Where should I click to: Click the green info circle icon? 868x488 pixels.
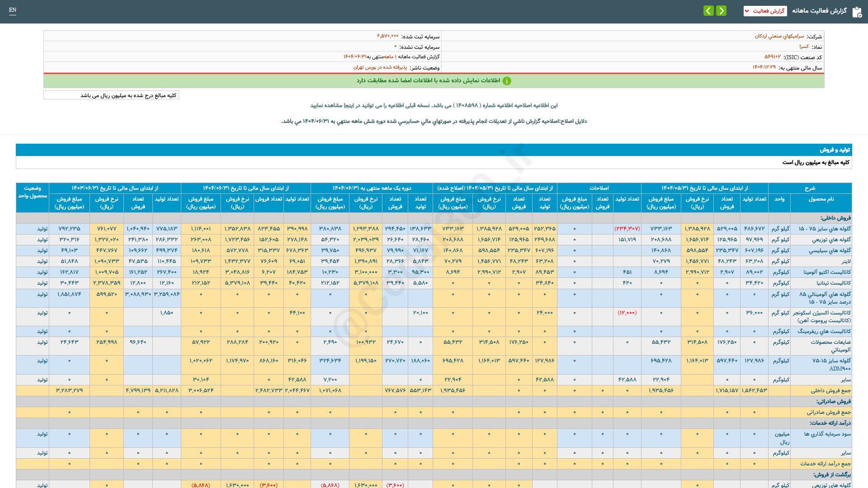(x=507, y=81)
